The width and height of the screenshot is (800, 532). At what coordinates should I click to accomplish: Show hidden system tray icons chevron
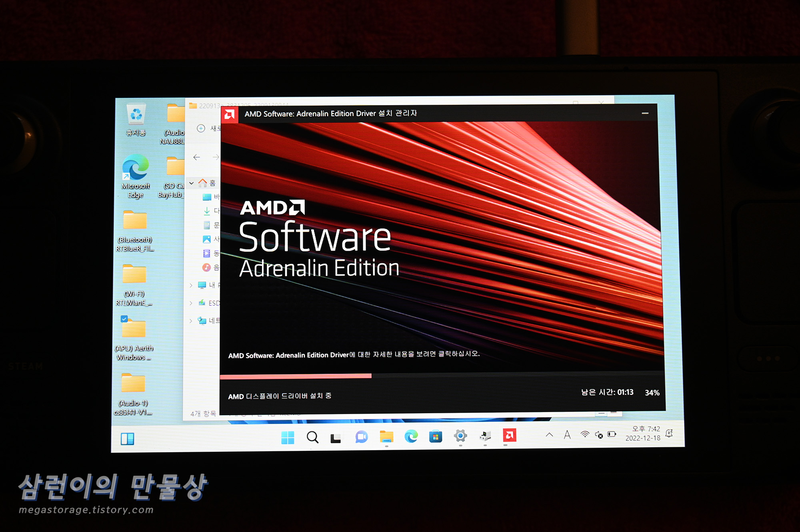tap(550, 435)
